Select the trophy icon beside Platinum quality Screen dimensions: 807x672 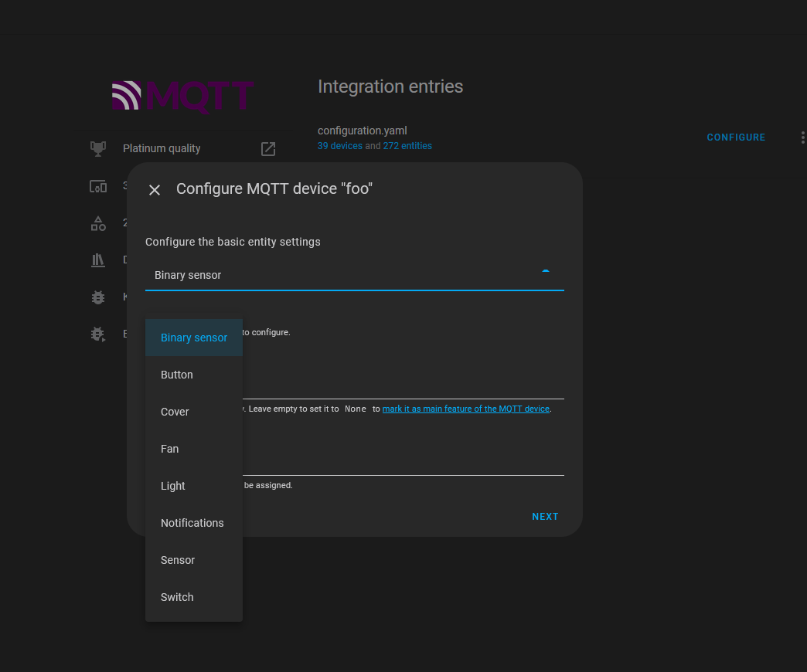98,148
